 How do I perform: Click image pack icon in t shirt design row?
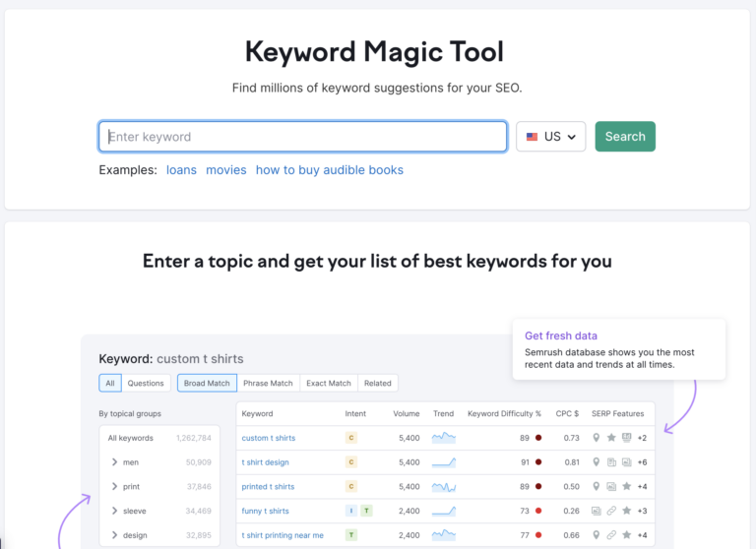626,462
